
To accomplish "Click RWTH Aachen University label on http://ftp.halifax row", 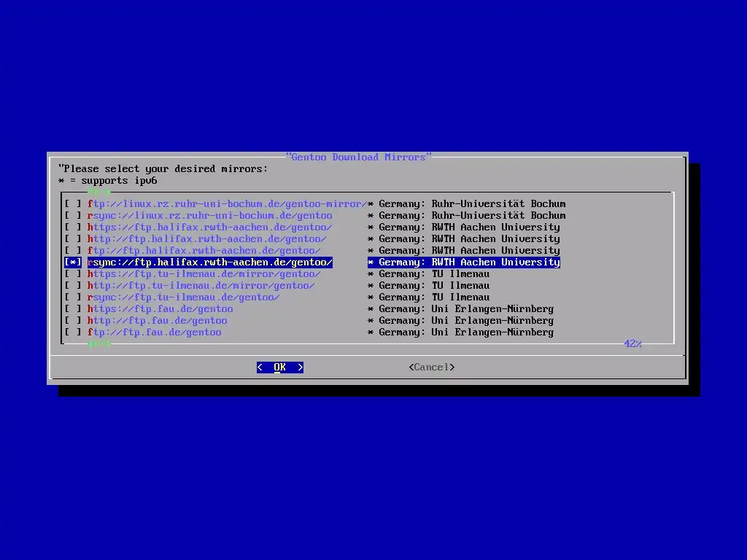I will (496, 239).
